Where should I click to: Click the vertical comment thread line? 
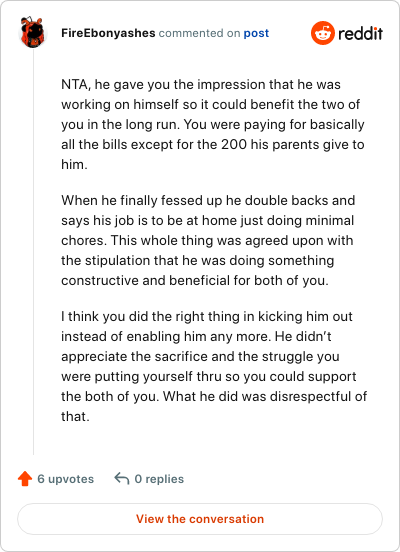click(x=33, y=252)
